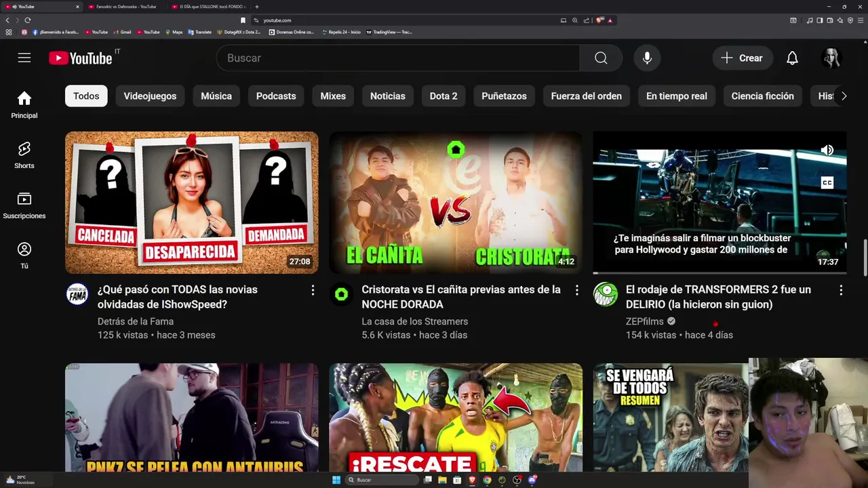
Task: Open the PNKZ se pelea con Antaurus thumbnail
Action: coord(192,418)
